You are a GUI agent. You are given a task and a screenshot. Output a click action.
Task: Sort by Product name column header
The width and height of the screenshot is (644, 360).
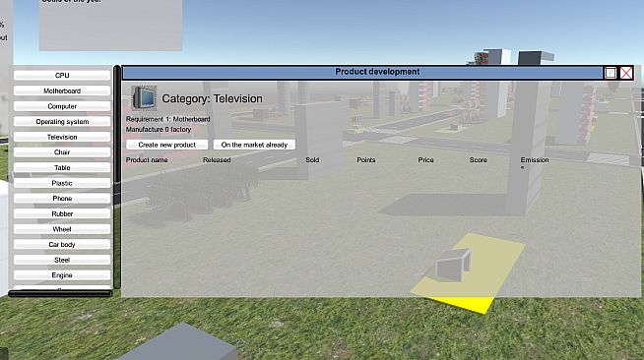pyautogui.click(x=147, y=160)
